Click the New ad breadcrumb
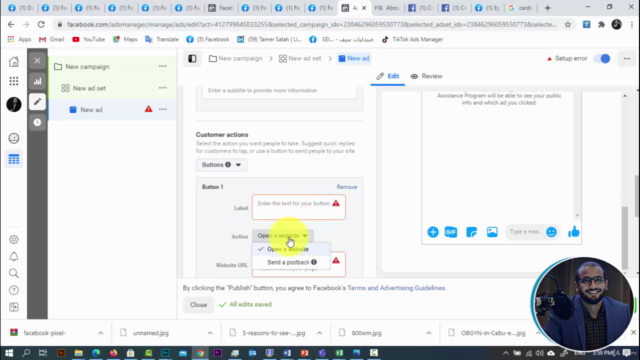 pos(354,58)
